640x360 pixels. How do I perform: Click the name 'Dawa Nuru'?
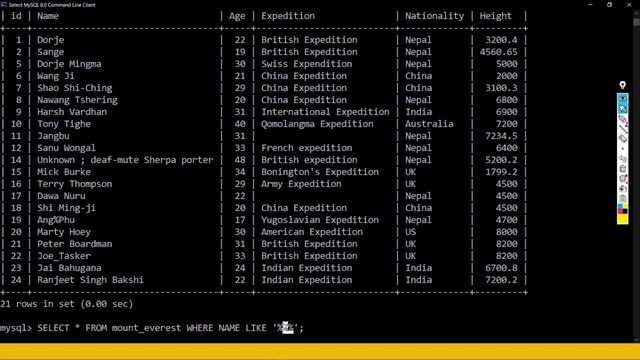point(61,196)
